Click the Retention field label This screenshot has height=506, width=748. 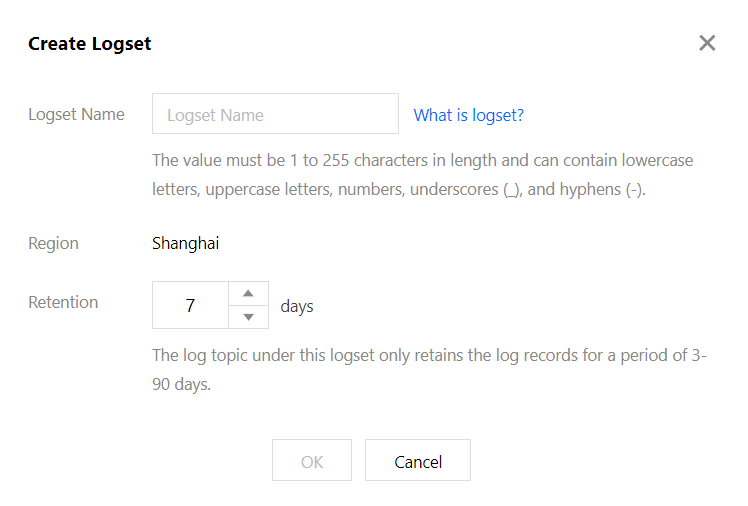63,302
